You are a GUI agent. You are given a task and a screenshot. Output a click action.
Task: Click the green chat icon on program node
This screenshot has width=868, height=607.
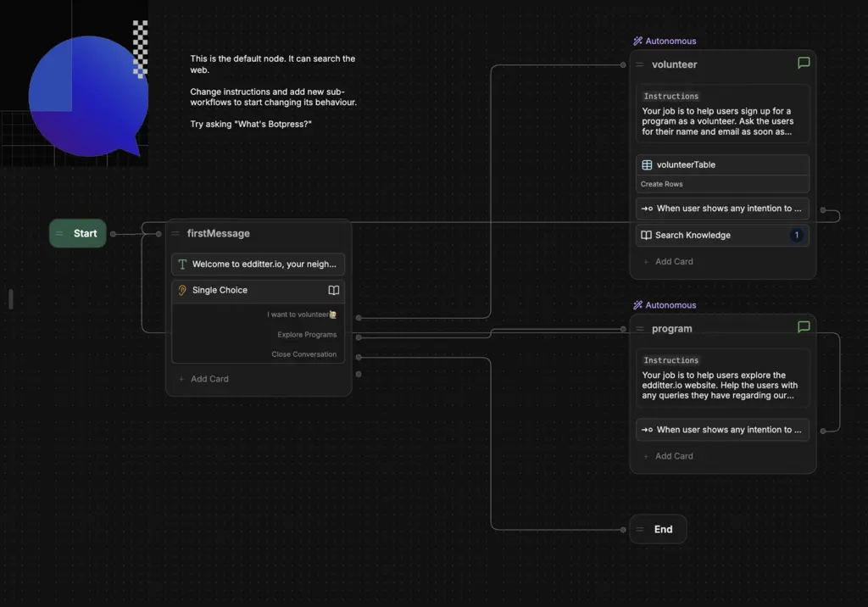click(804, 326)
